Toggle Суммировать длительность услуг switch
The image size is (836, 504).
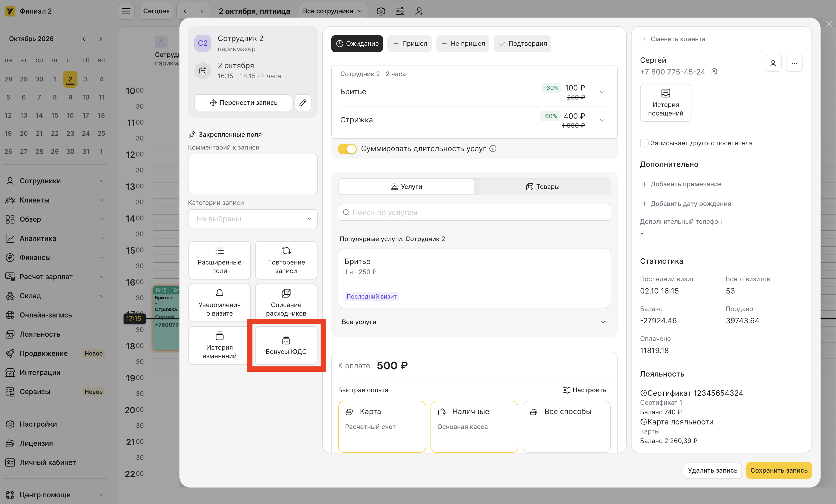pyautogui.click(x=347, y=148)
